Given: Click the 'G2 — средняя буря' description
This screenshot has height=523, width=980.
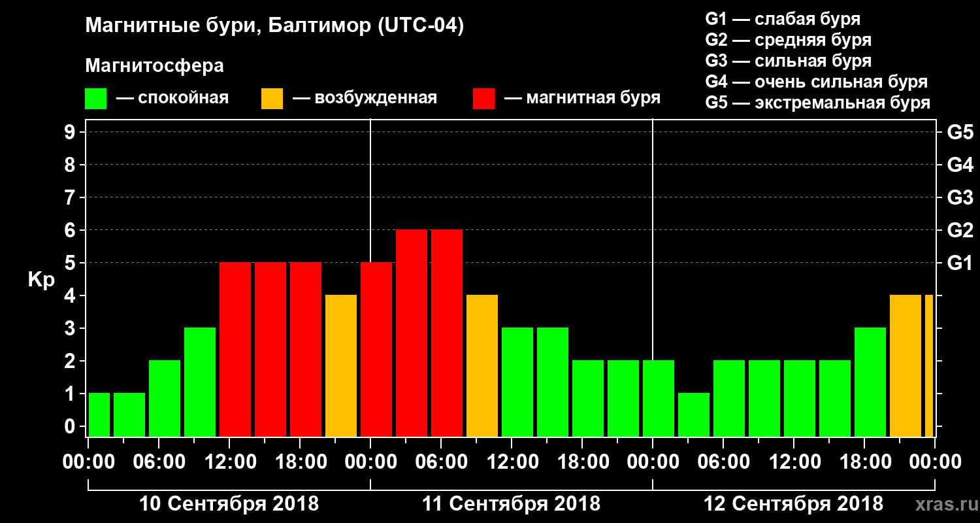Looking at the screenshot, I should tap(788, 39).
